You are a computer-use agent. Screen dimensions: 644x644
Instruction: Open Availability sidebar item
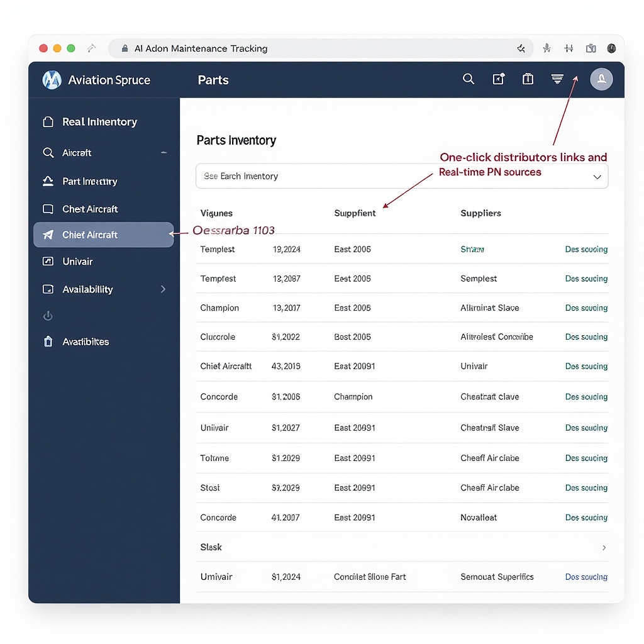click(x=87, y=289)
